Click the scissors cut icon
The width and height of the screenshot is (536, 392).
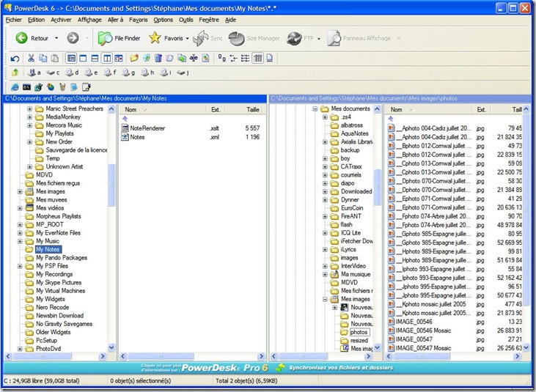[32, 58]
